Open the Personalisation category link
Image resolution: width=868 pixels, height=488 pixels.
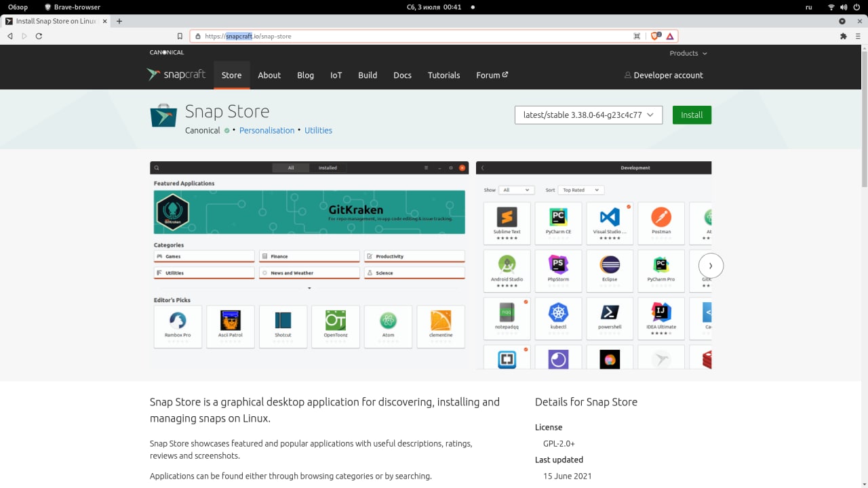coord(267,131)
